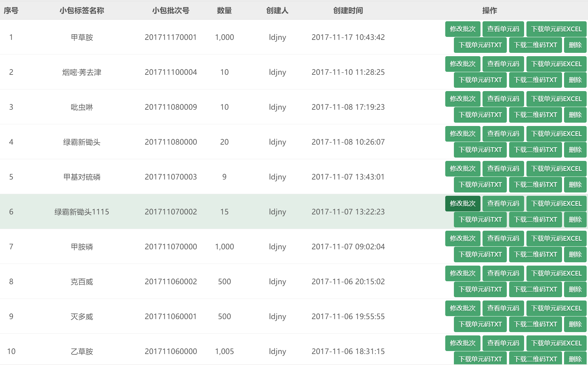Download 二维码TXT for 甲基对硫磷
Image resolution: width=588 pixels, height=365 pixels.
tap(535, 184)
